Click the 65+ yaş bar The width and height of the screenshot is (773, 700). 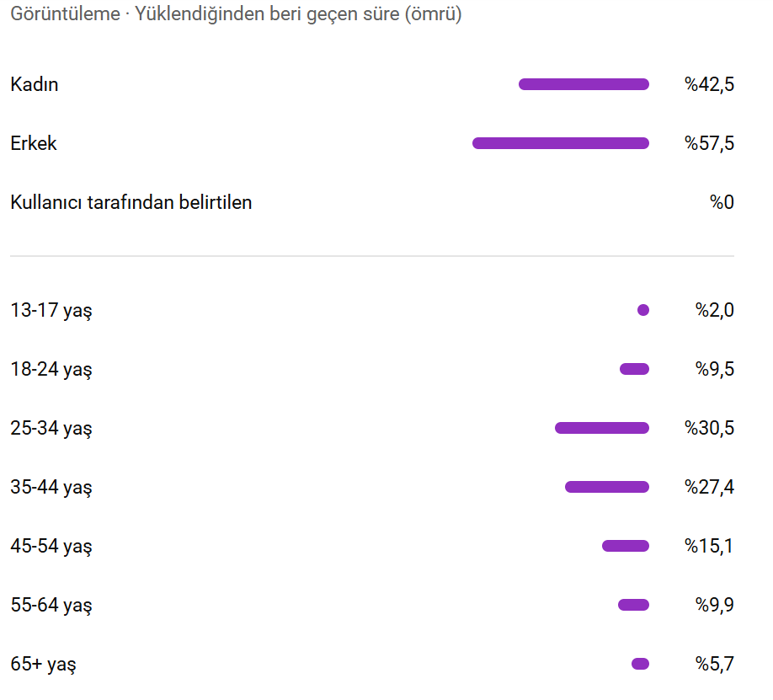click(641, 664)
